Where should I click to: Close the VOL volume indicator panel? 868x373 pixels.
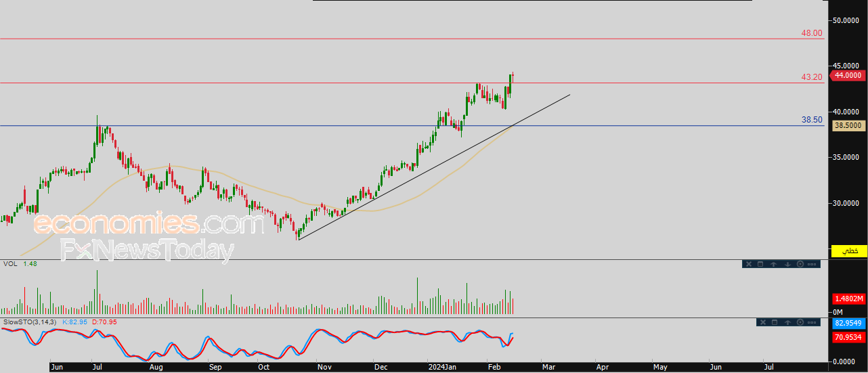pos(749,264)
